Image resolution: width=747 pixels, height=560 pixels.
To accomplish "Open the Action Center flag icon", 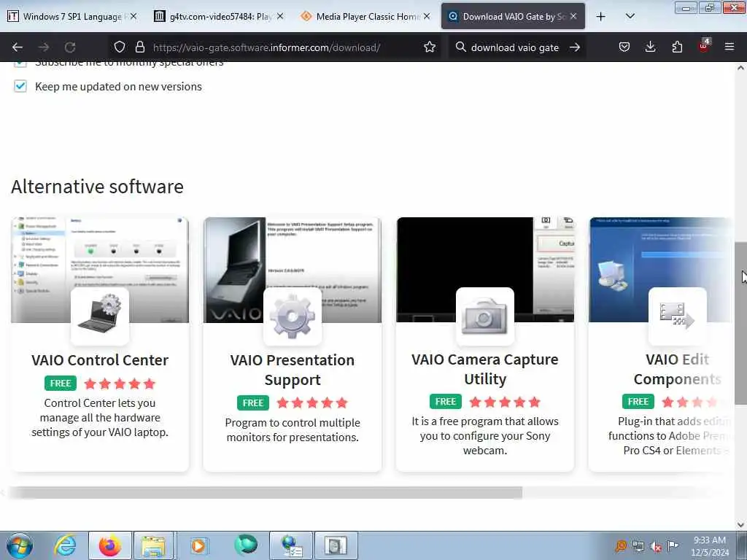I will [673, 545].
